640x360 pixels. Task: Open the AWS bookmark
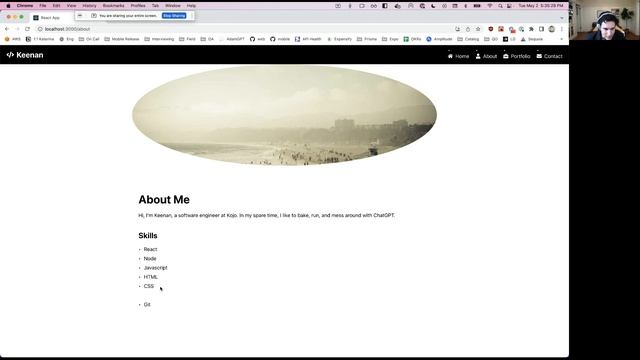[x=13, y=39]
